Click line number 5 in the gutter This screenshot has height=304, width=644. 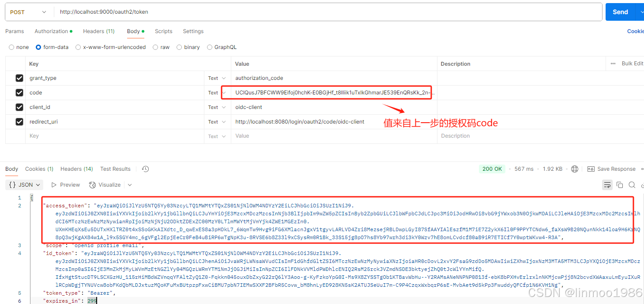[x=19, y=293]
